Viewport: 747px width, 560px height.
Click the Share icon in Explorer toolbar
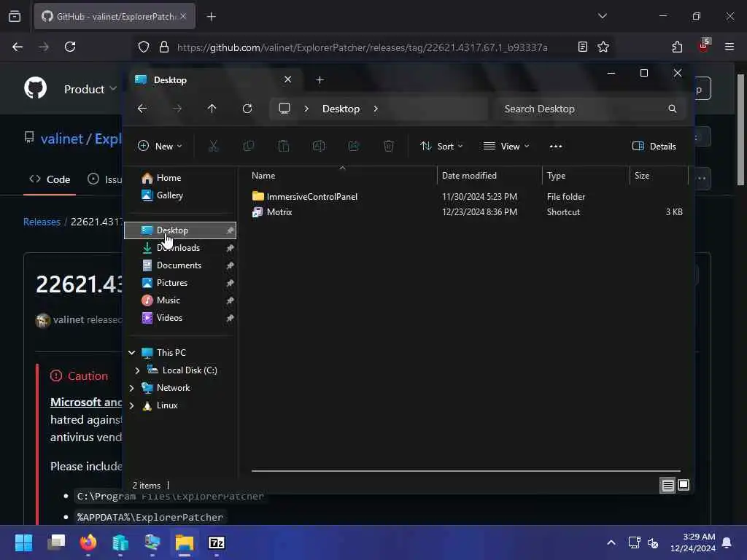click(x=354, y=146)
